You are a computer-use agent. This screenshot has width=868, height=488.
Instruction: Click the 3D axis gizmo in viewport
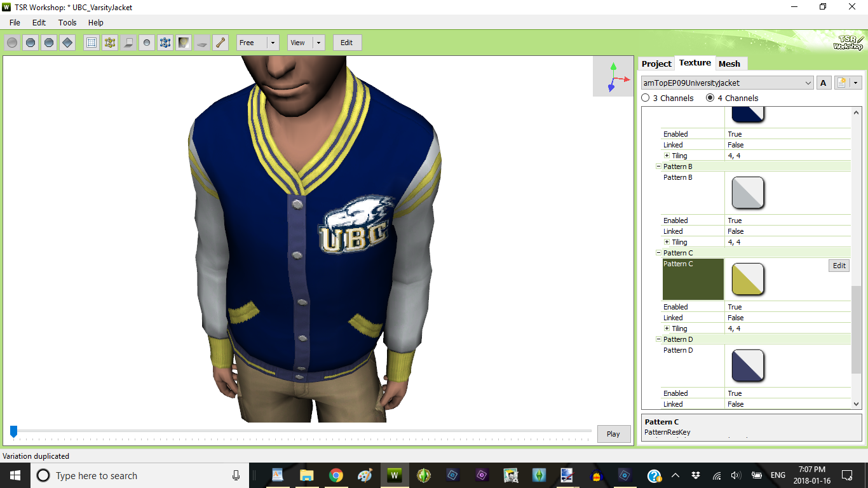[x=613, y=76]
